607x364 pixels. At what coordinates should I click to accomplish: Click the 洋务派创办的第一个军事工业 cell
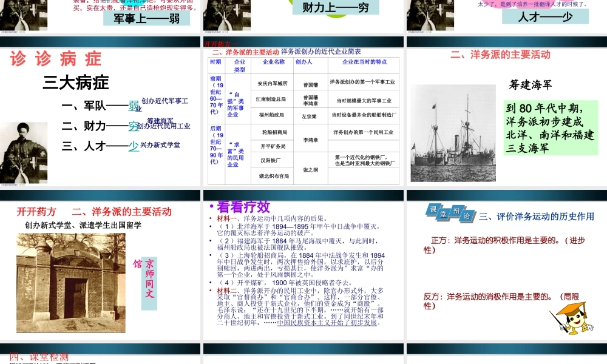click(362, 82)
